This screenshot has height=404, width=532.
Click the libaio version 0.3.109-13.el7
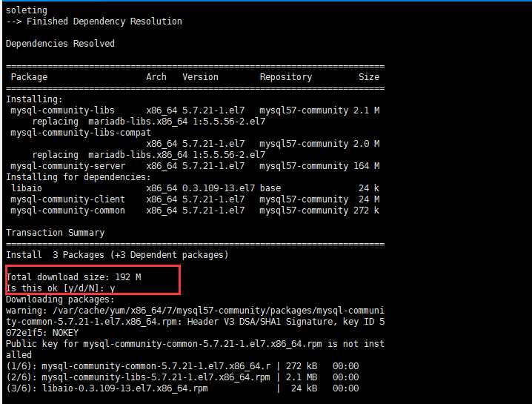[x=219, y=188]
